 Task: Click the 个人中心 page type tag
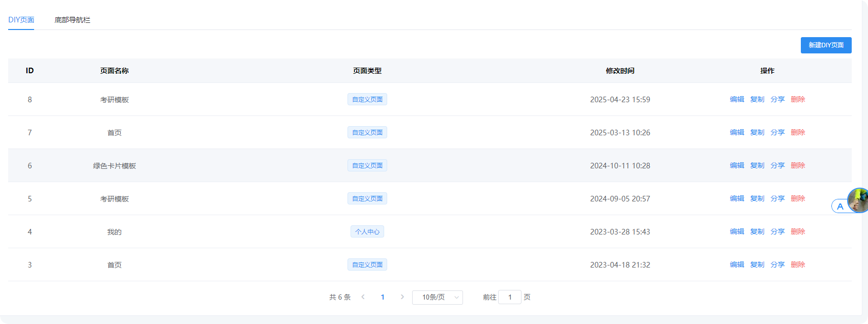[367, 231]
